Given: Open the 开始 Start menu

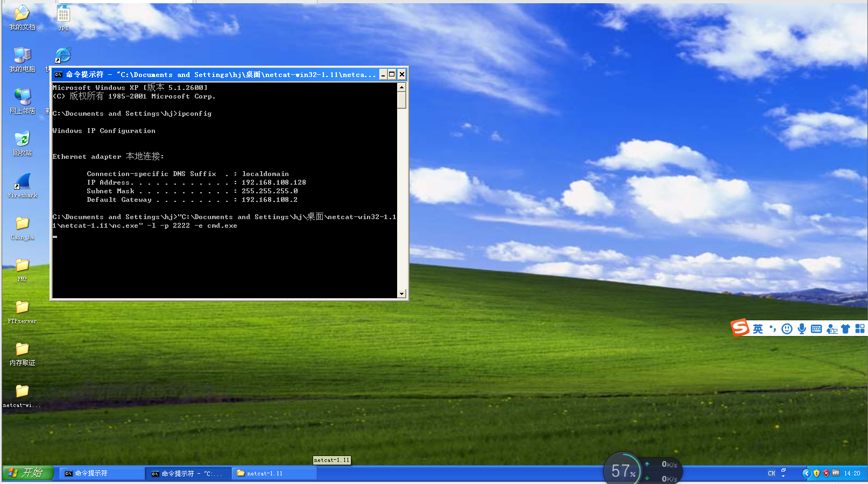Looking at the screenshot, I should 27,473.
